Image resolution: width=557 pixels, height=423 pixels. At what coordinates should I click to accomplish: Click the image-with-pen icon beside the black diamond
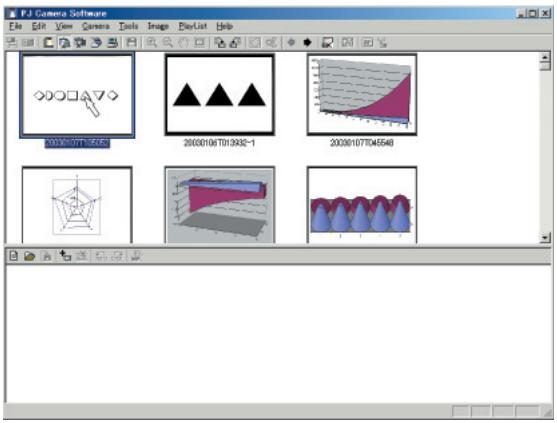[327, 43]
